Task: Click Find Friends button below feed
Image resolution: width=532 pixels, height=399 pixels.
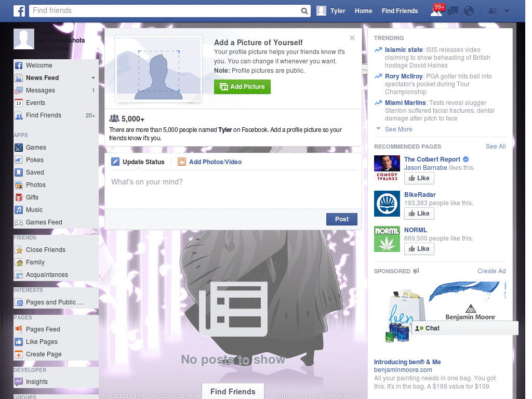Action: 233,392
